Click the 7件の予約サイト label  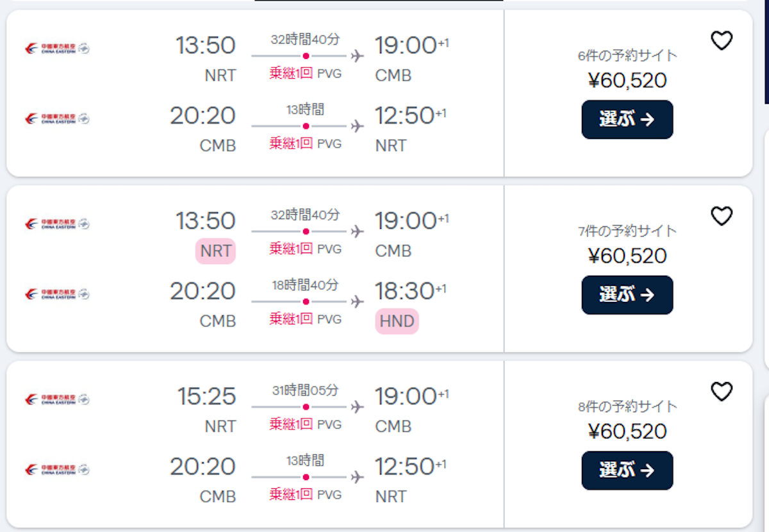(x=627, y=231)
